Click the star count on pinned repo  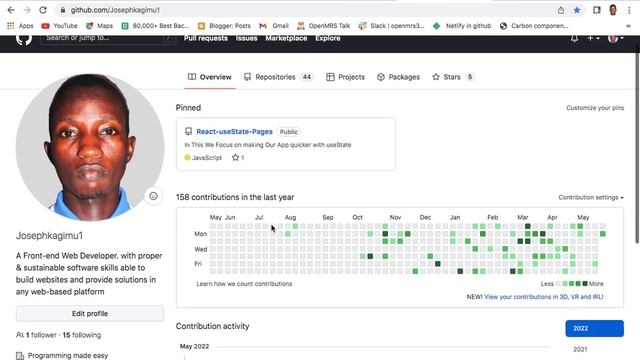238,158
